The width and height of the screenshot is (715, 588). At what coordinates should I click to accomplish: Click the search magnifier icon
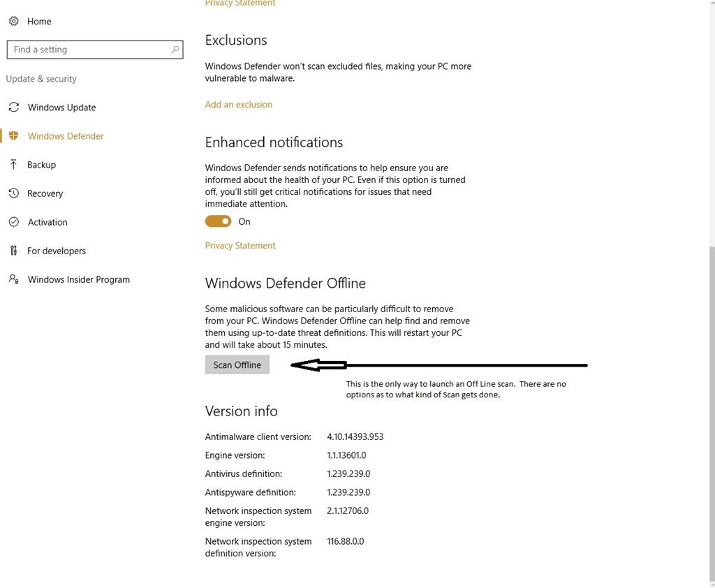click(x=175, y=50)
